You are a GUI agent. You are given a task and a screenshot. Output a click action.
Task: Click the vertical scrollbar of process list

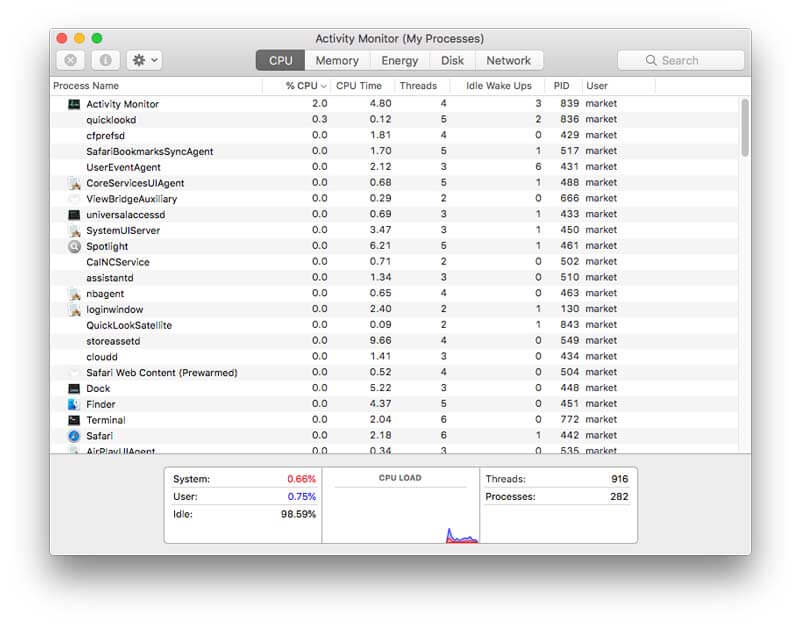tap(744, 127)
